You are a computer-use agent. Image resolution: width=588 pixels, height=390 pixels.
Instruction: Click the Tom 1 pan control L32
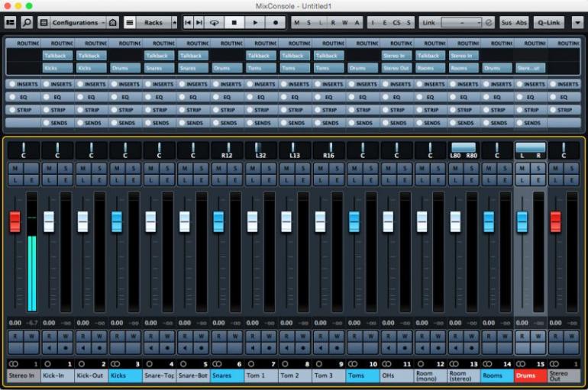[260, 150]
